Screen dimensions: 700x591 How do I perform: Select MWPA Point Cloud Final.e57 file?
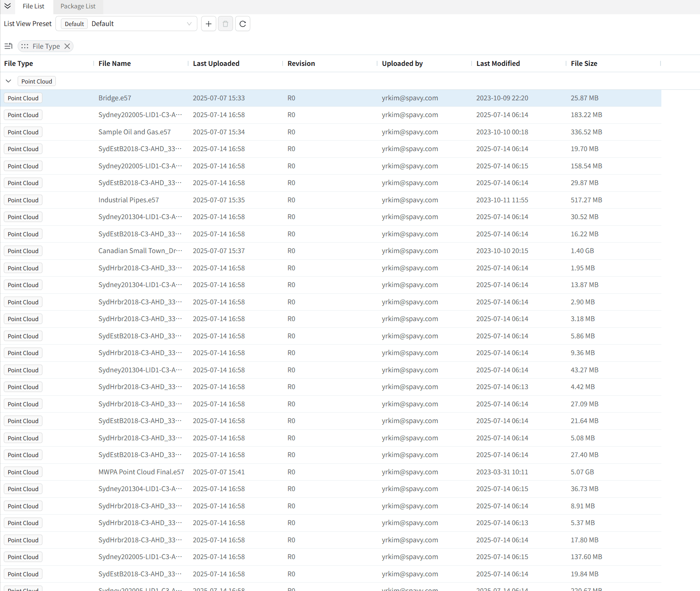click(141, 472)
